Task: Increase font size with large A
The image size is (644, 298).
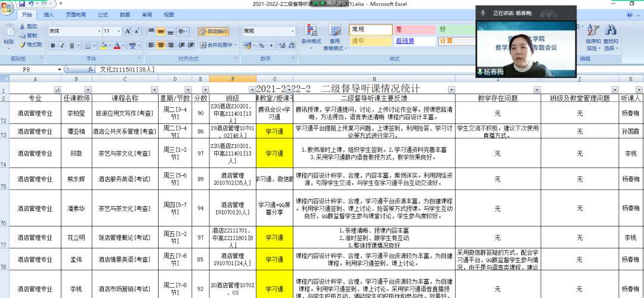Action: pyautogui.click(x=128, y=31)
